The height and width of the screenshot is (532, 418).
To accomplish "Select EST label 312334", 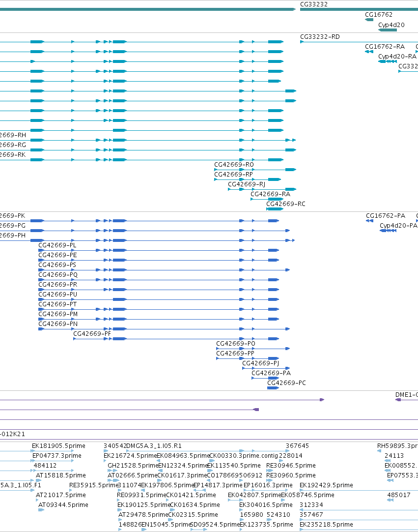I will pos(311,505).
